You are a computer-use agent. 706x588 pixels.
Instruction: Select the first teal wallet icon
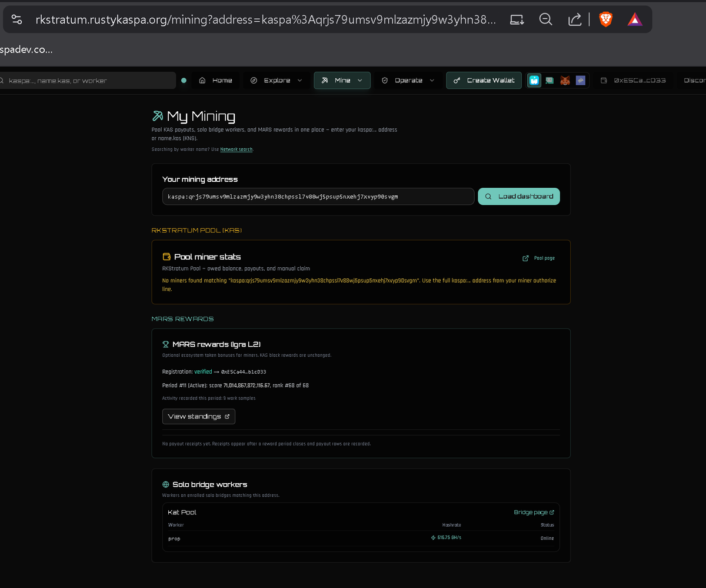click(534, 81)
